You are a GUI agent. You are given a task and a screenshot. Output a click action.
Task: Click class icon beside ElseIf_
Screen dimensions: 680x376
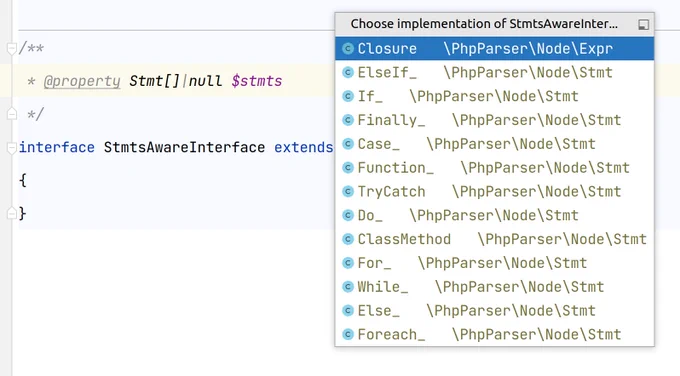(x=348, y=72)
